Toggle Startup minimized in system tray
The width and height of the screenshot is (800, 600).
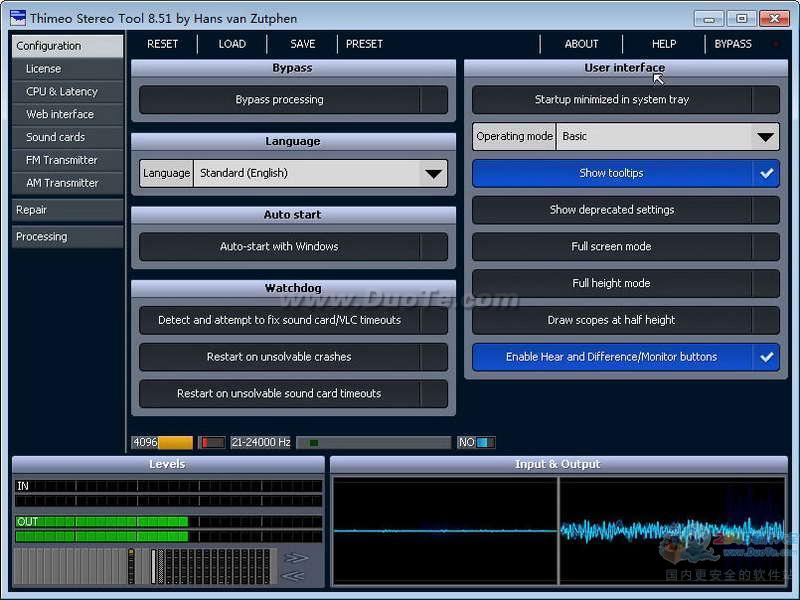click(x=626, y=99)
